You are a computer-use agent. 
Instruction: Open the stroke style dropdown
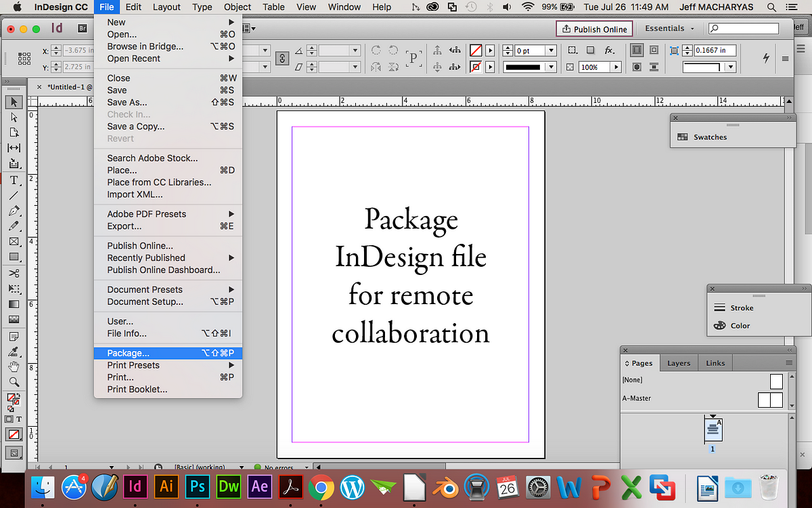tap(551, 66)
